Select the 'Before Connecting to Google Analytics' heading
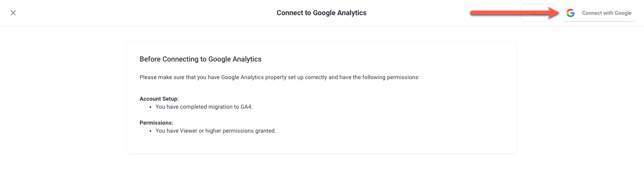Screen dimensions: 644x173 (x=200, y=59)
